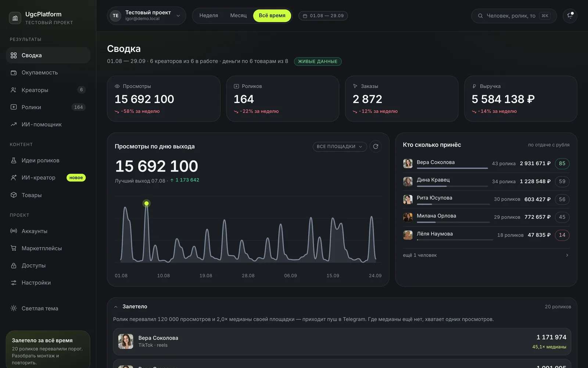Open the ВСЕ ПЛОЩАДКИ filter dropdown
588x368 pixels.
point(340,146)
